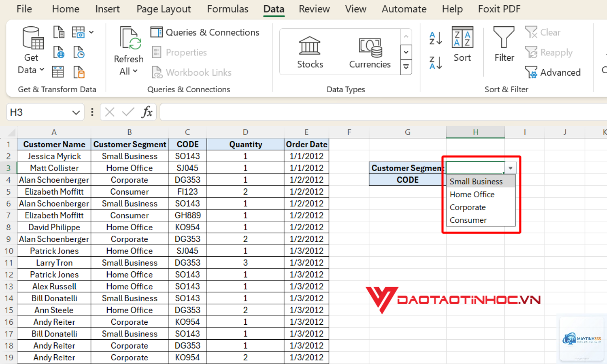
Task: Click Existing Connections icon
Action: point(79,72)
